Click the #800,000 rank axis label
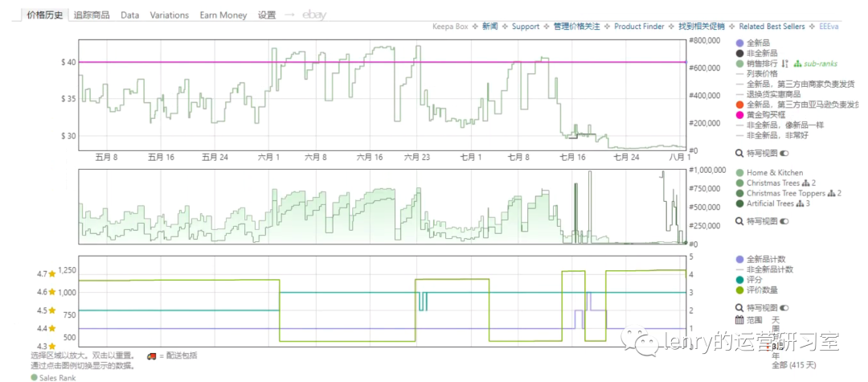 [x=705, y=40]
